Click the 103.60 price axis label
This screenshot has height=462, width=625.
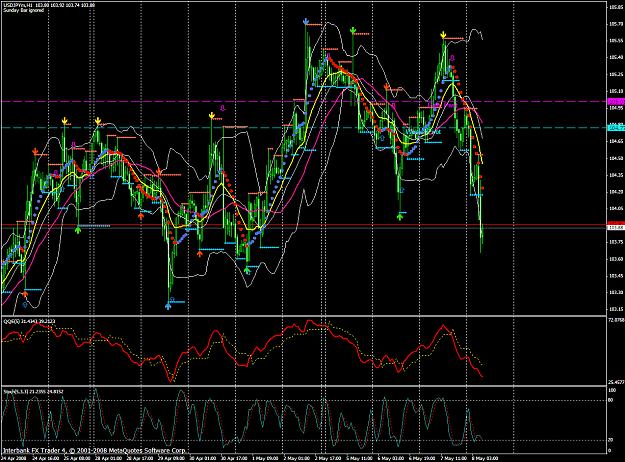click(616, 259)
